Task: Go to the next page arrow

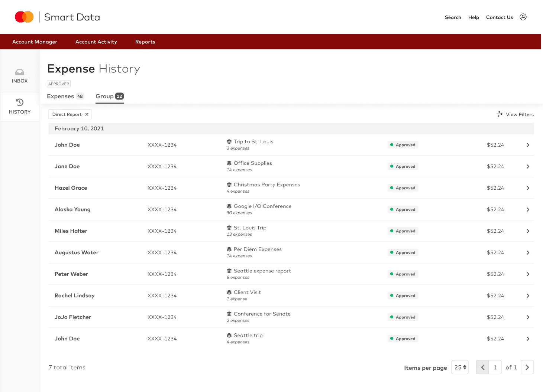Action: pos(527,367)
